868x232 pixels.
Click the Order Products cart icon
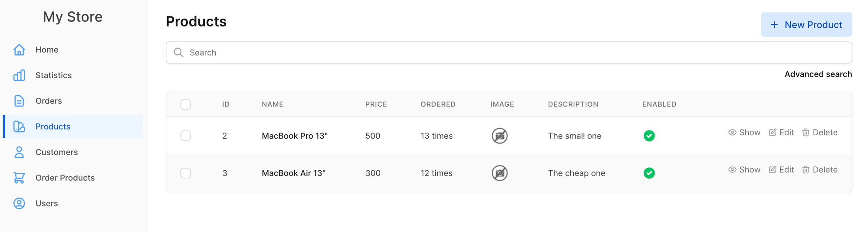[x=19, y=178]
